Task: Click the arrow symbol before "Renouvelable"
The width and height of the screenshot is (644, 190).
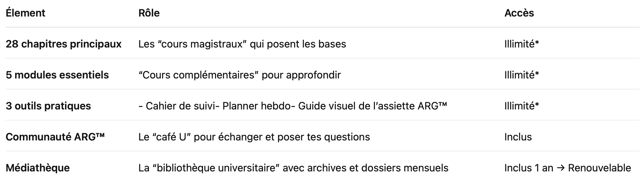Action: (560, 168)
